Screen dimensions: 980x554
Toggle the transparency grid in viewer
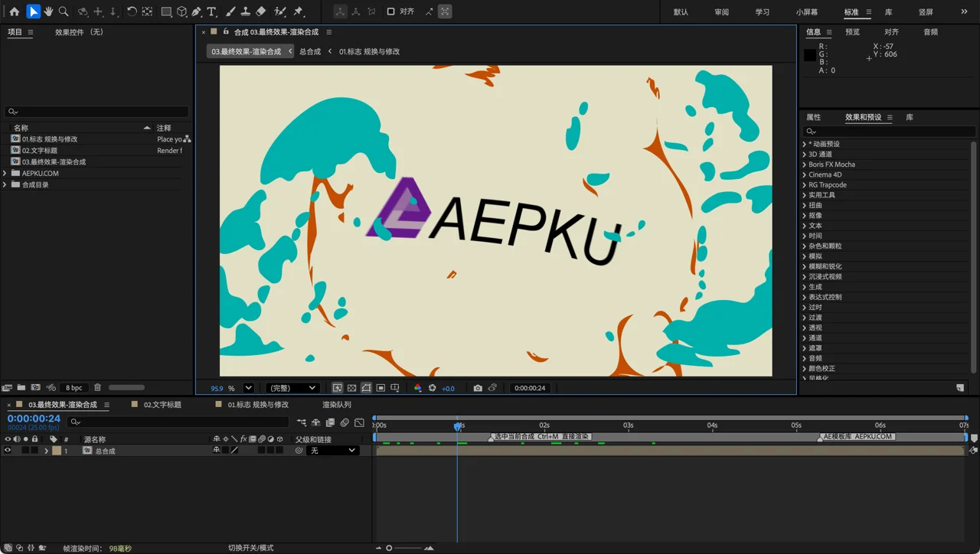click(351, 388)
